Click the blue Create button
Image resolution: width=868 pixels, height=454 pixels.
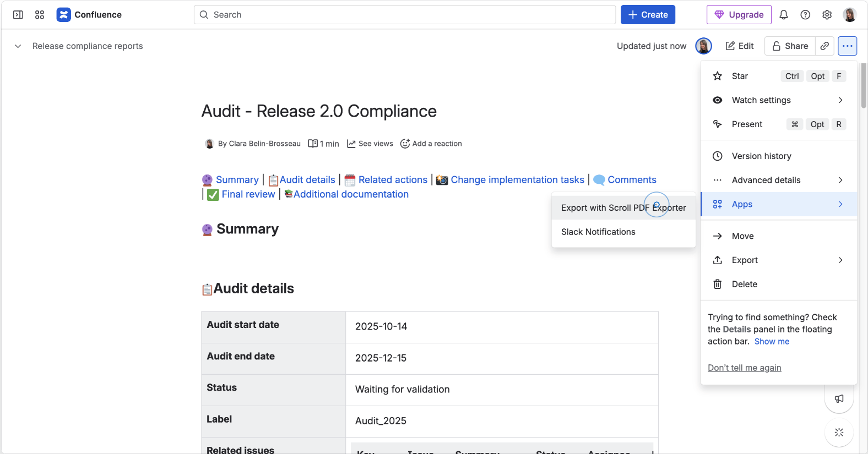pyautogui.click(x=648, y=15)
